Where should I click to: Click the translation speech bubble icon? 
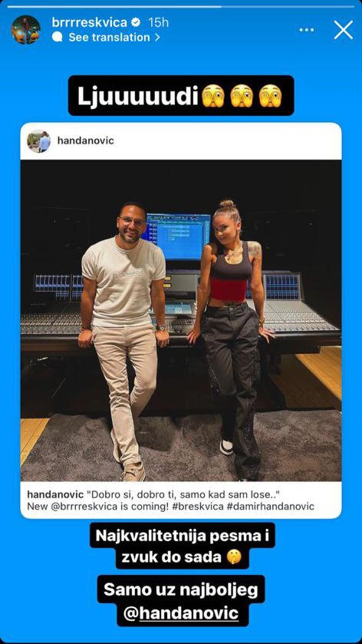(x=58, y=38)
